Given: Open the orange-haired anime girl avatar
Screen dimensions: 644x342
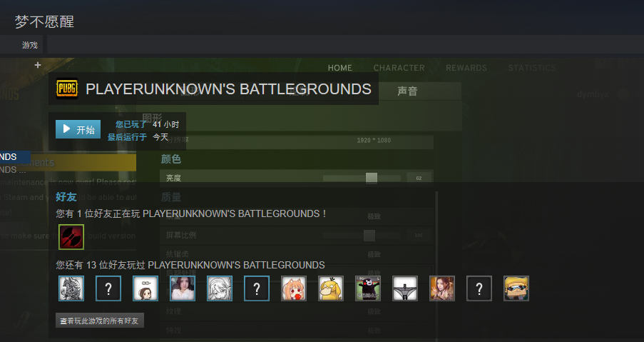Looking at the screenshot, I should pos(294,288).
